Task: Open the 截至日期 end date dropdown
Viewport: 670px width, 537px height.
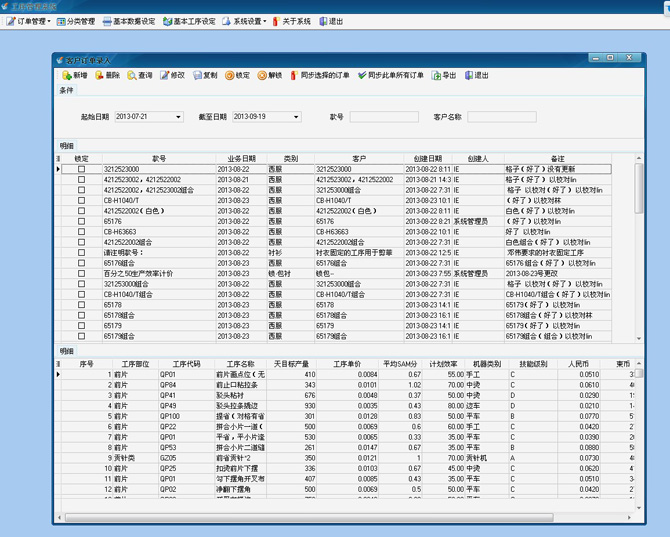Action: pyautogui.click(x=296, y=117)
